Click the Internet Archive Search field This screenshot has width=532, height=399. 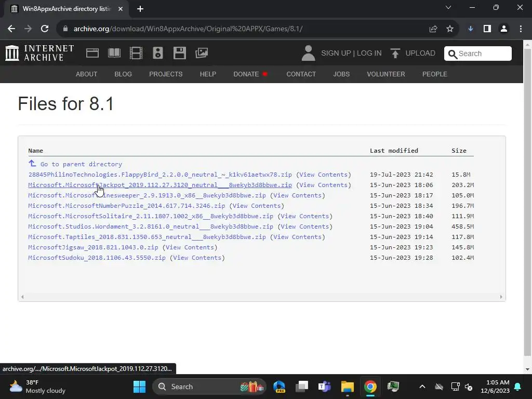pos(478,54)
